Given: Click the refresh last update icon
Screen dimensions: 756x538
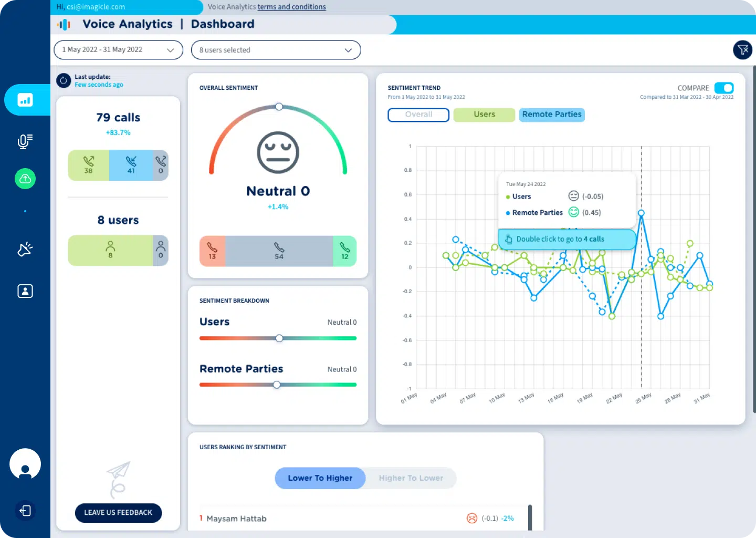Looking at the screenshot, I should click(64, 80).
